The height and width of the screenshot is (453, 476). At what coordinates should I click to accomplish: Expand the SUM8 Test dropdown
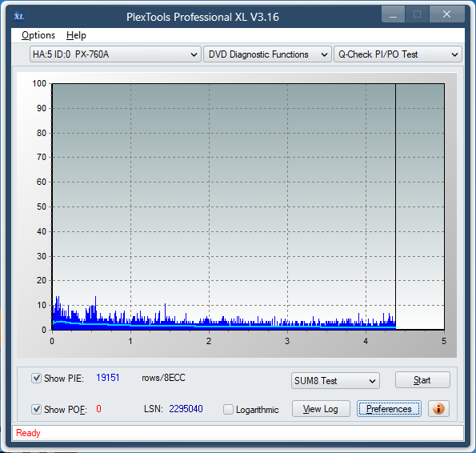[x=335, y=381]
